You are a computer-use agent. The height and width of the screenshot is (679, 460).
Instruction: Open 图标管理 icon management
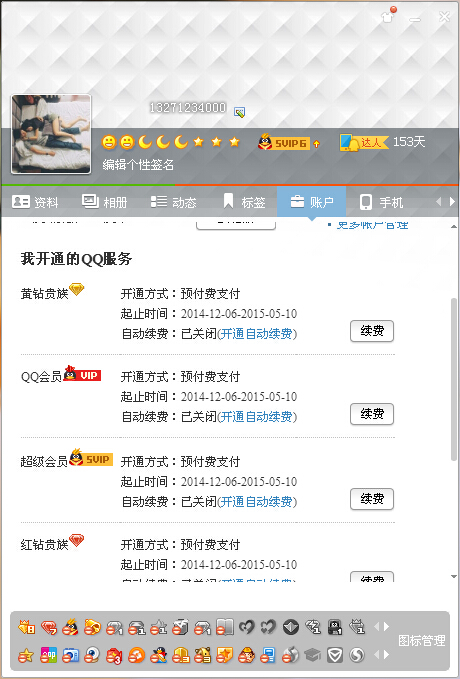click(421, 641)
